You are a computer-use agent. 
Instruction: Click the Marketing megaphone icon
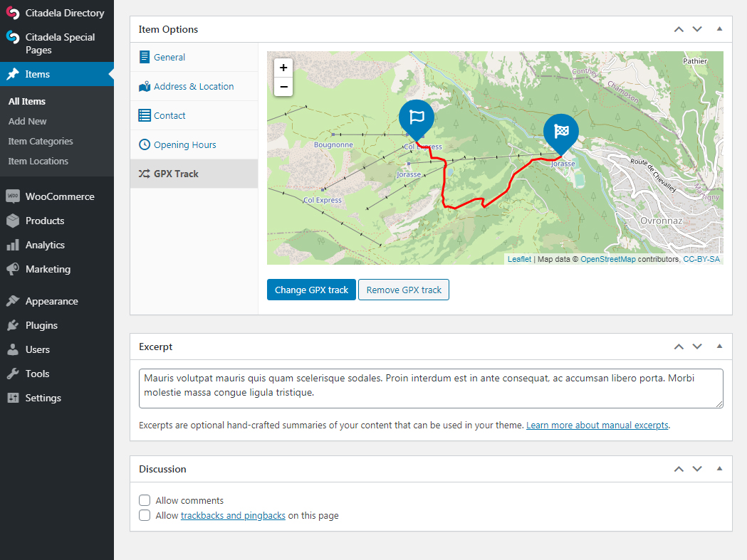[13, 269]
